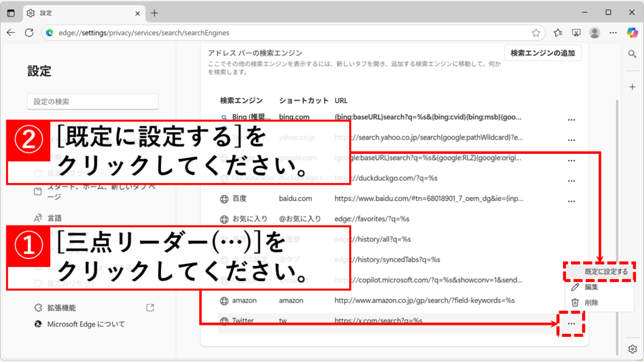Click the address bar URL field
This screenshot has width=644, height=362.
[x=292, y=33]
